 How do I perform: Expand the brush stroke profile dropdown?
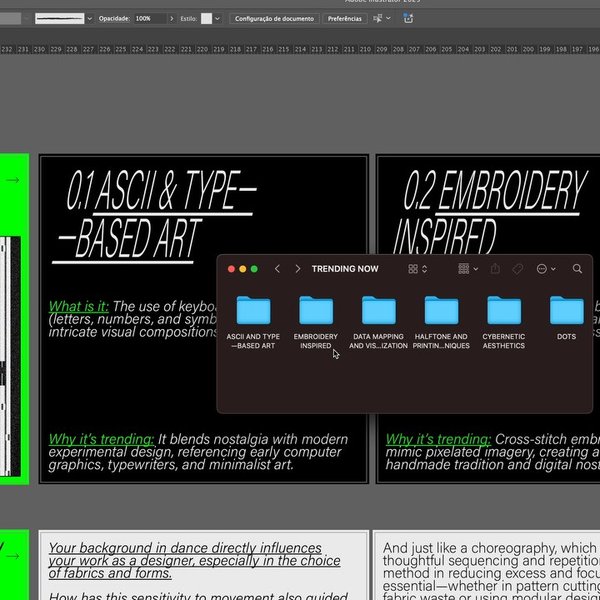[89, 18]
